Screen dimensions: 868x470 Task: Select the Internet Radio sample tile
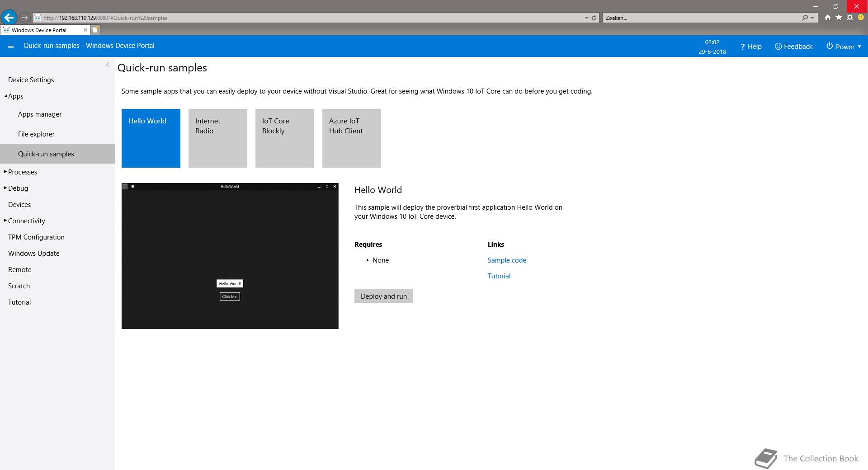point(218,138)
